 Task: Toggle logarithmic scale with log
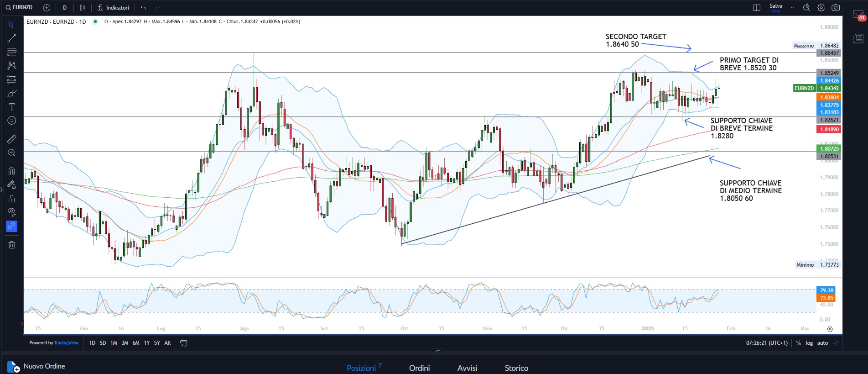pyautogui.click(x=809, y=343)
